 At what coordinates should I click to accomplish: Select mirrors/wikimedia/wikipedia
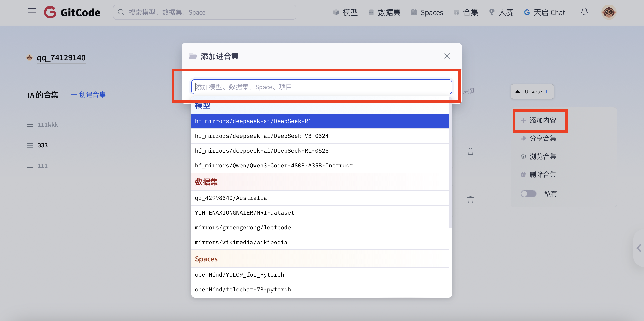320,242
